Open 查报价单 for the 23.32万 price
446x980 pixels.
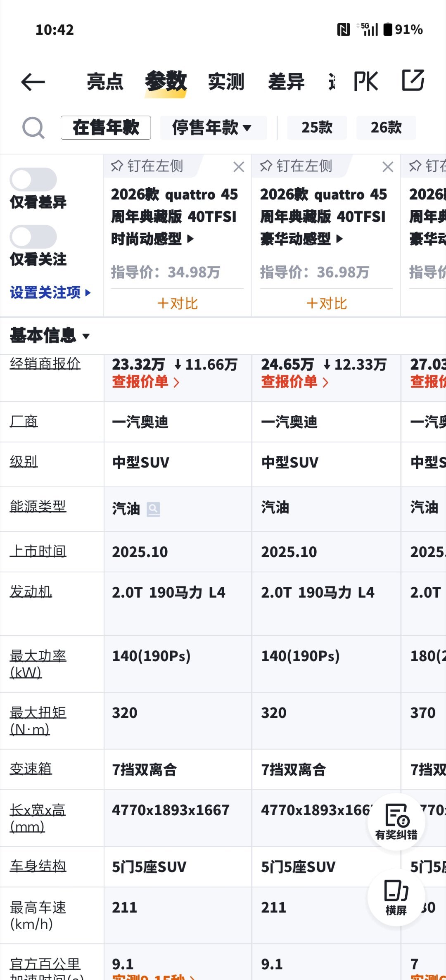coord(145,382)
